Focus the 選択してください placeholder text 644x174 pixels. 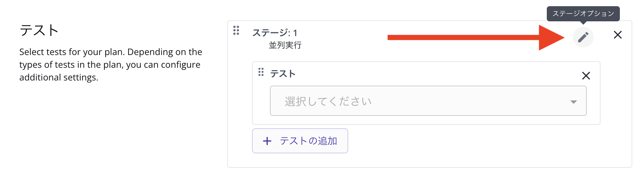[x=328, y=101]
